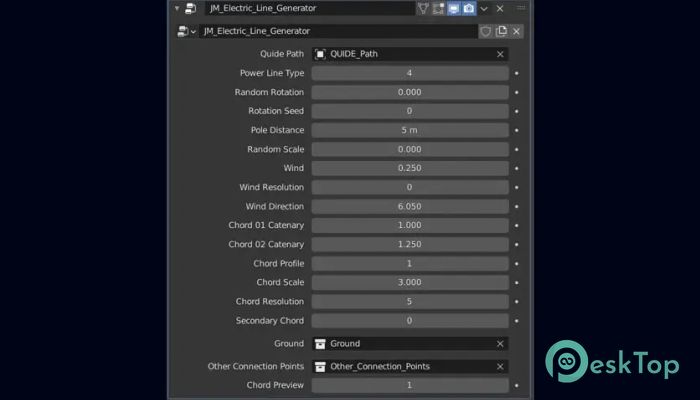
Task: Toggle attribute dot for Random Scale
Action: tap(517, 150)
